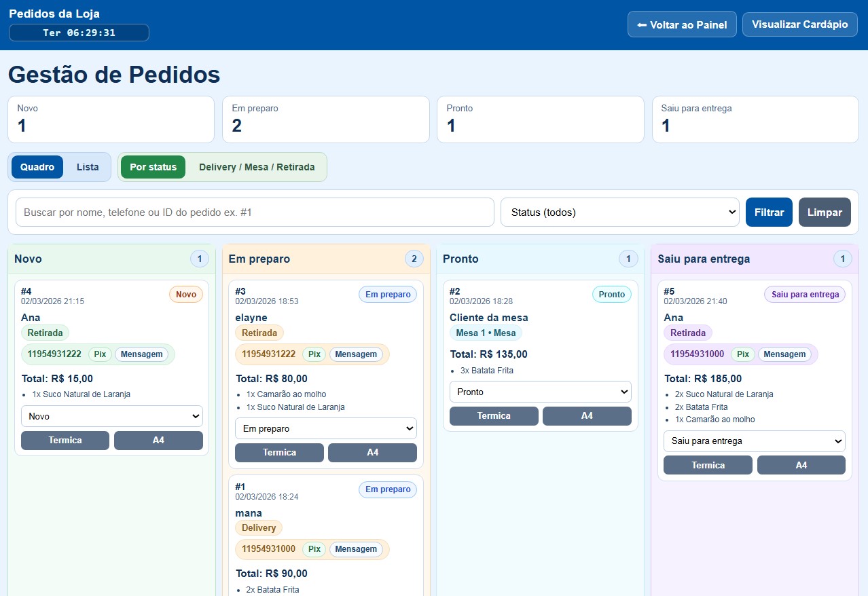Select the Por status grouping tab

click(x=153, y=167)
